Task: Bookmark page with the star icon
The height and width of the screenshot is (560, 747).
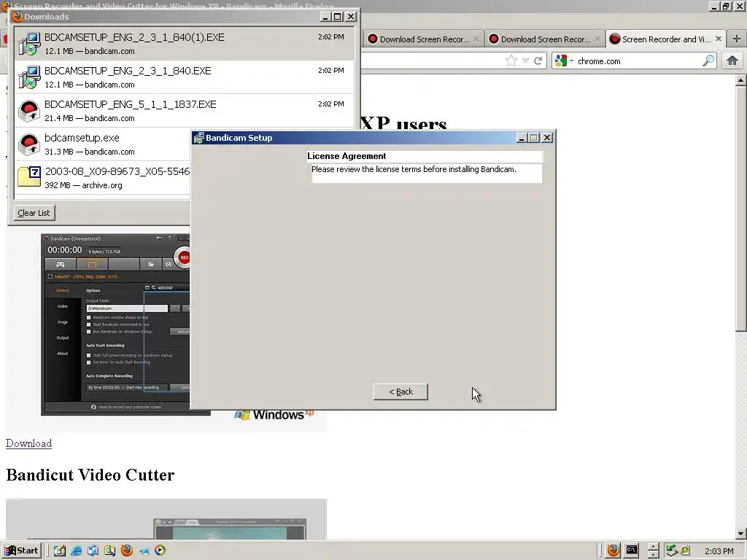Action: [x=511, y=61]
